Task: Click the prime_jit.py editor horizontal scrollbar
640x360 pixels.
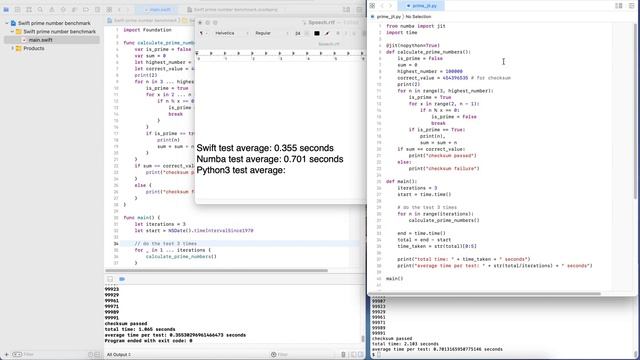Action: point(485,293)
